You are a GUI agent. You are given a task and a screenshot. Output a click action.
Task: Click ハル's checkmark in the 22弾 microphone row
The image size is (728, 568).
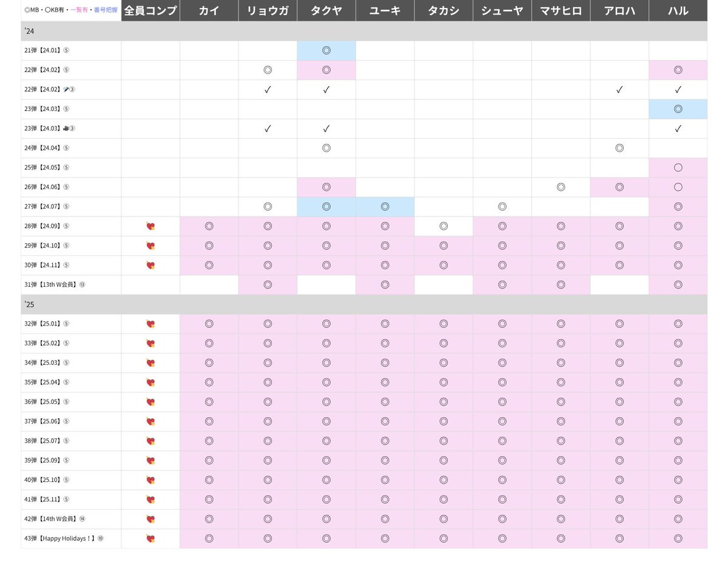[x=678, y=90]
